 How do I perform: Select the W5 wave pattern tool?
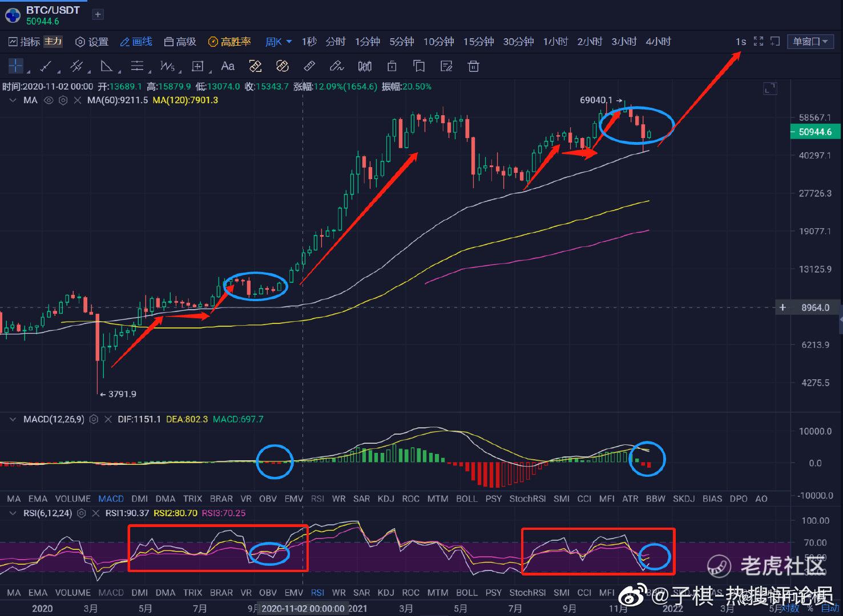tap(167, 66)
